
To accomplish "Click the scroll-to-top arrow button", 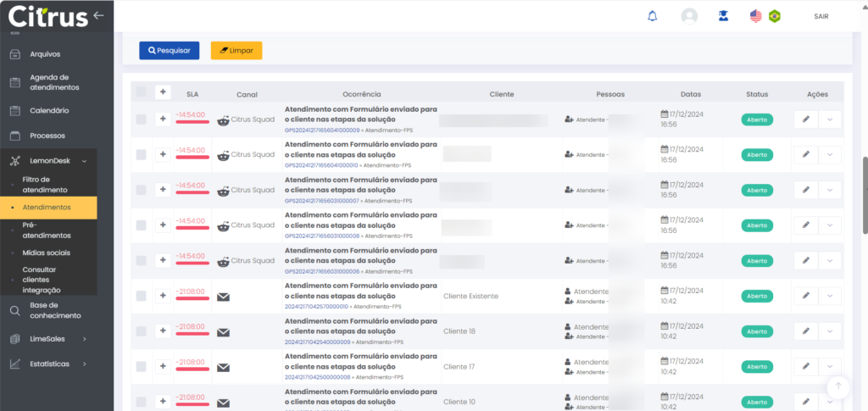I will tap(838, 386).
